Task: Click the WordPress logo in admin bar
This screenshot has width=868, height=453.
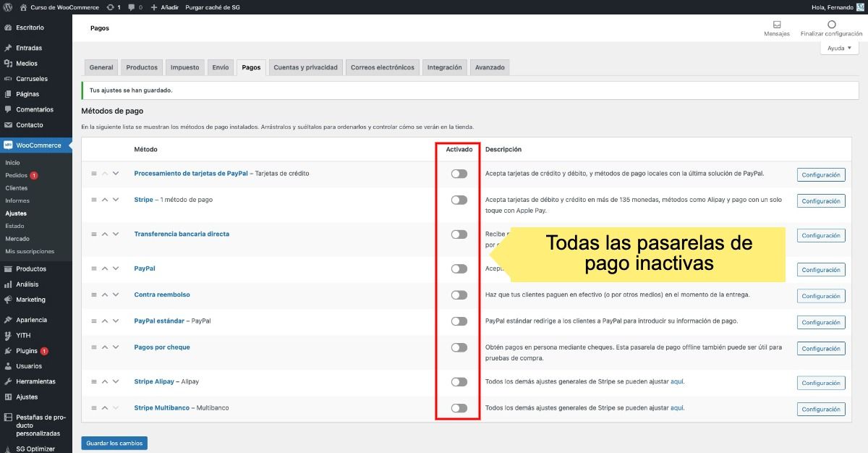Action: [x=7, y=7]
